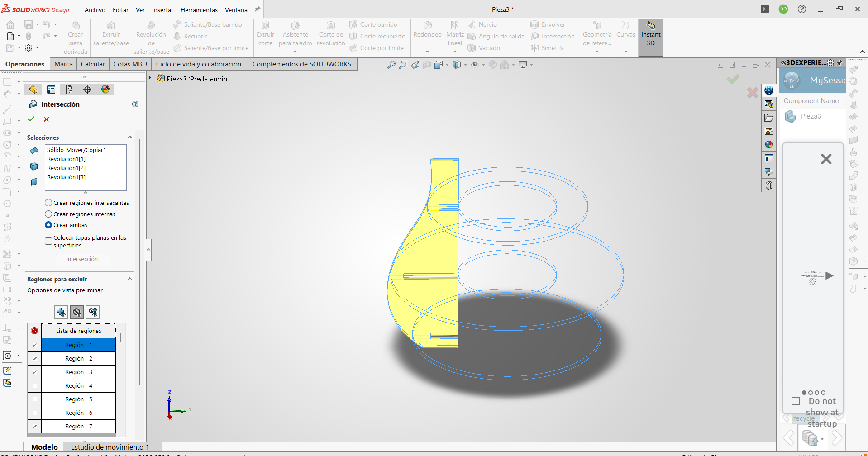Activate the Zoom to Area tool

(403, 65)
